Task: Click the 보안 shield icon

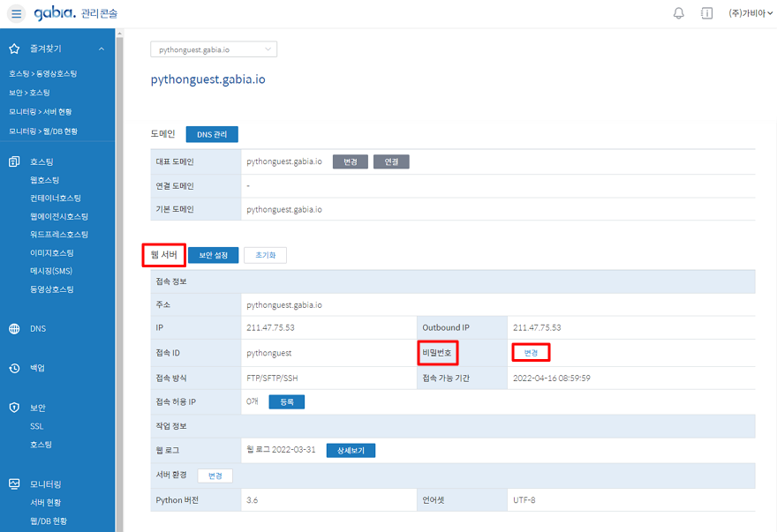Action: (x=14, y=408)
